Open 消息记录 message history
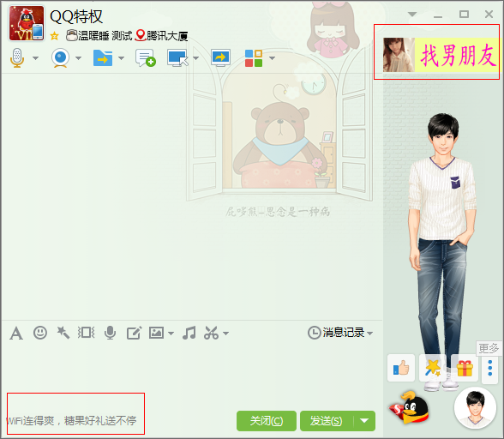 336,333
